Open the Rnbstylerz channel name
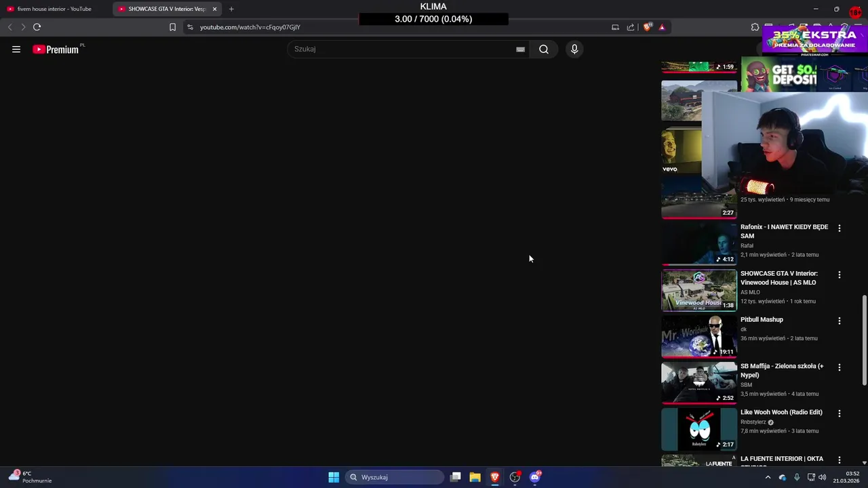Viewport: 868px width, 488px height. point(753,422)
